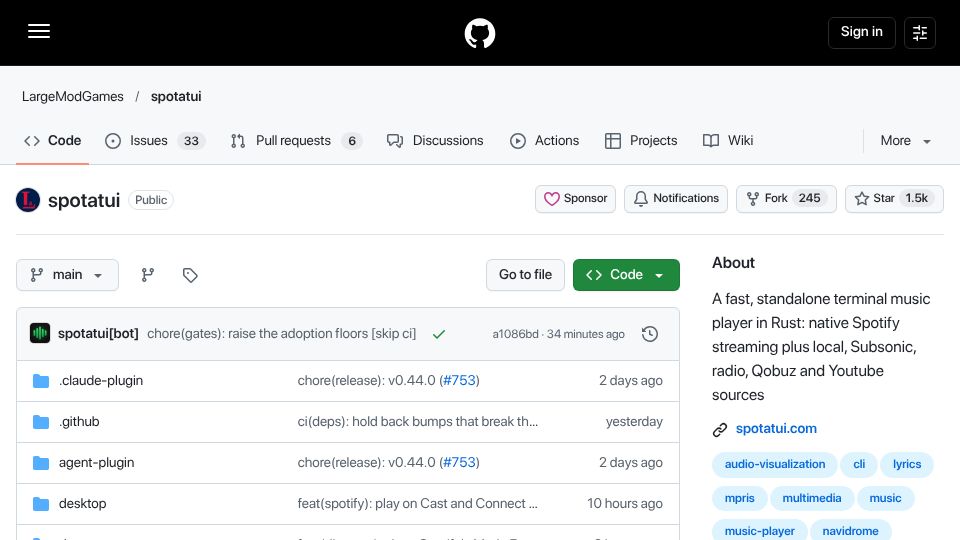960x540 pixels.
Task: Open commit history clock icon
Action: (x=650, y=334)
